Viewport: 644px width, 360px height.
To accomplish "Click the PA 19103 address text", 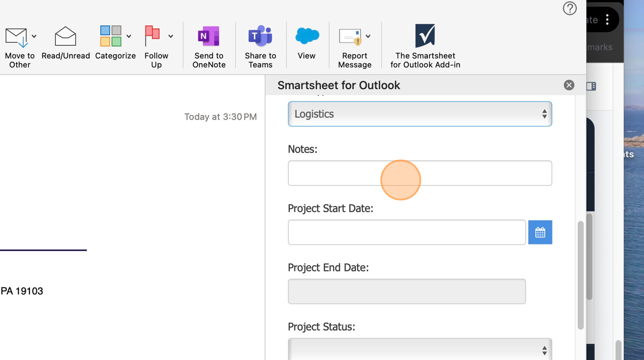I will point(22,291).
